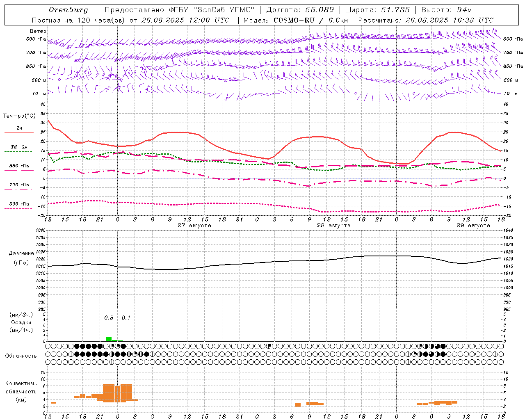Click the 'Осадки' precipitation label
This screenshot has width=525, height=420.
[x=21, y=322]
